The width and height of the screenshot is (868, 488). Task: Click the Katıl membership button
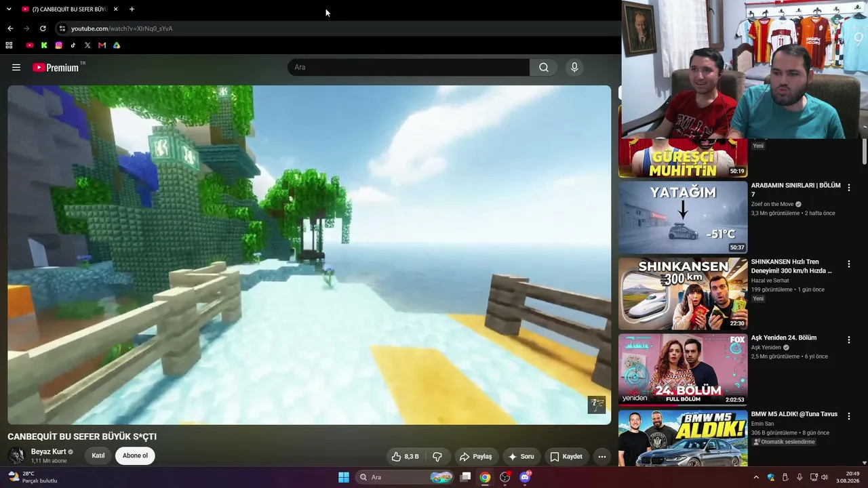[98, 456]
